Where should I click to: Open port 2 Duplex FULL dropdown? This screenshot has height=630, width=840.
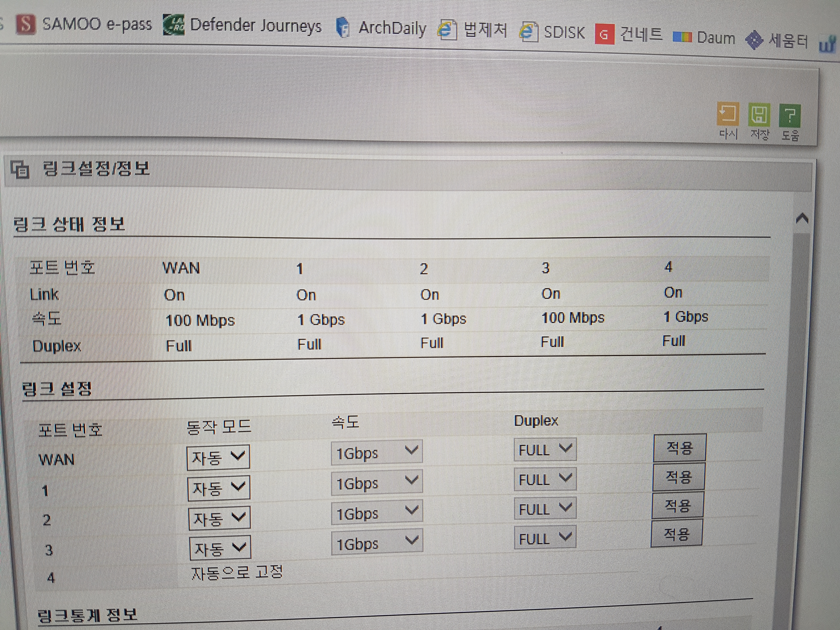click(545, 508)
